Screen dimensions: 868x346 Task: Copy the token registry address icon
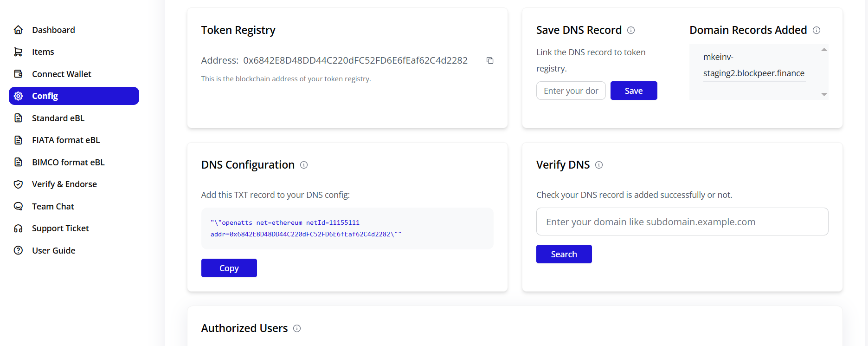coord(490,60)
